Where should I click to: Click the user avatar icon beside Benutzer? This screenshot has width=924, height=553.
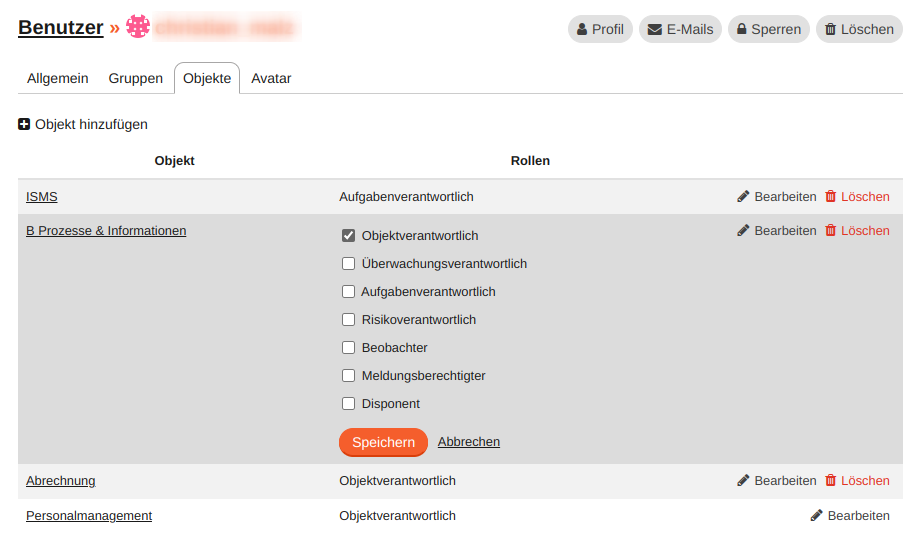click(x=138, y=28)
